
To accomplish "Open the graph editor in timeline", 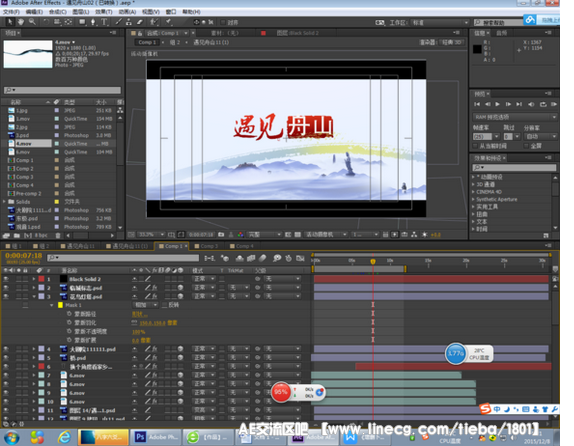I will [x=300, y=258].
